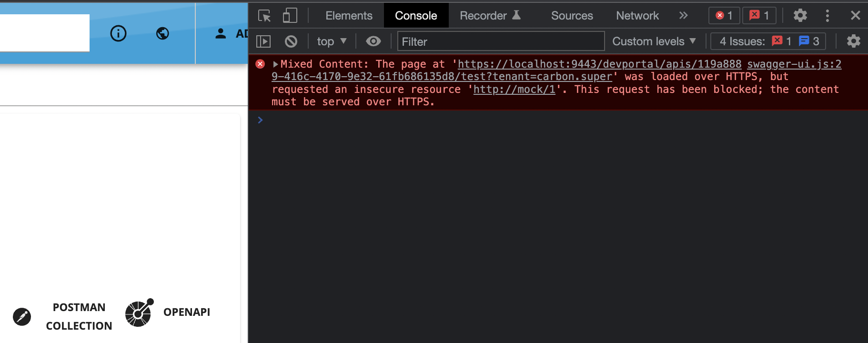The width and height of the screenshot is (868, 343).
Task: Click the globe icon in the blue header
Action: click(162, 33)
